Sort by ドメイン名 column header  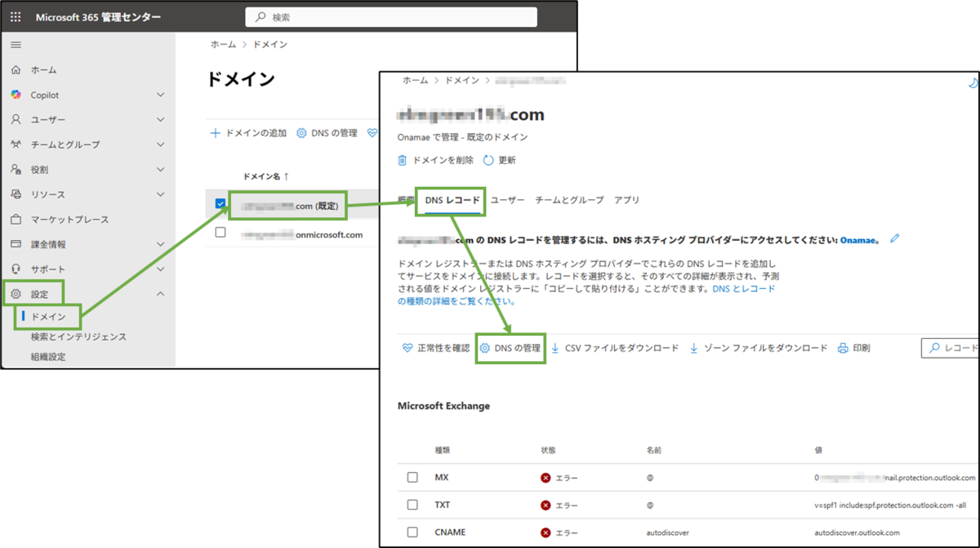tap(266, 176)
